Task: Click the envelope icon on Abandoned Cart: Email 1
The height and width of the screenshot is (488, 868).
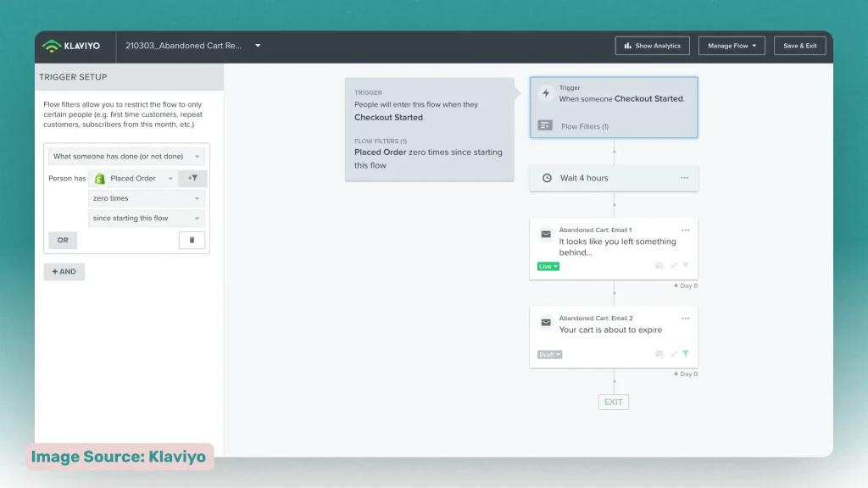Action: pyautogui.click(x=546, y=235)
